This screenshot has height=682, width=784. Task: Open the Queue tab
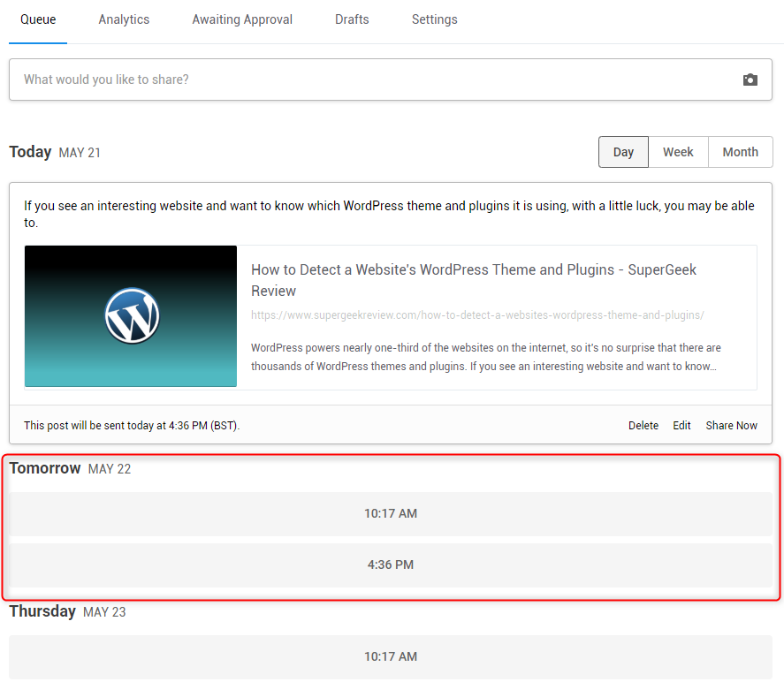[38, 19]
